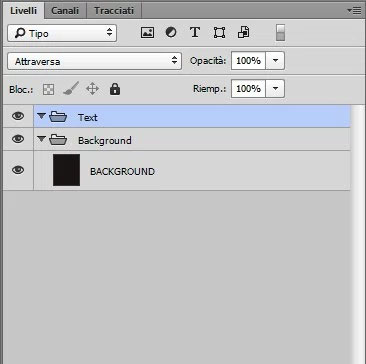366x364 pixels.
Task: Open the Tipo filter type dropdown
Action: (62, 33)
